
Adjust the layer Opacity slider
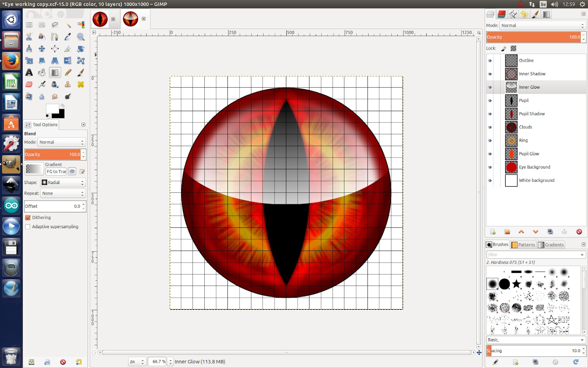533,37
